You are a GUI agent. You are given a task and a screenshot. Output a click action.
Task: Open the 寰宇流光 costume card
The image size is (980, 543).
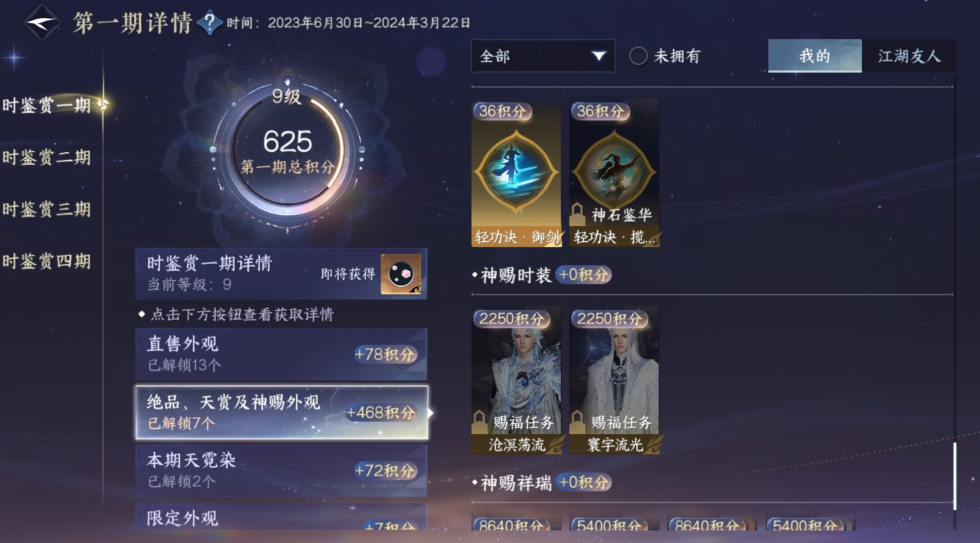(614, 380)
